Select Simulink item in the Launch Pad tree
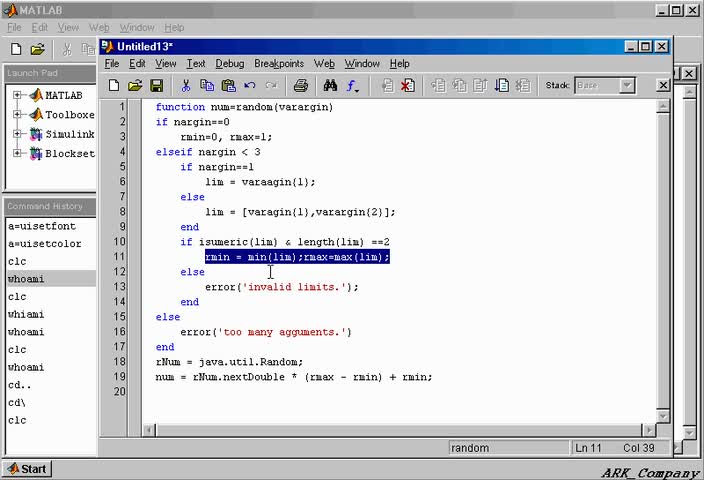This screenshot has width=704, height=480. tap(70, 134)
